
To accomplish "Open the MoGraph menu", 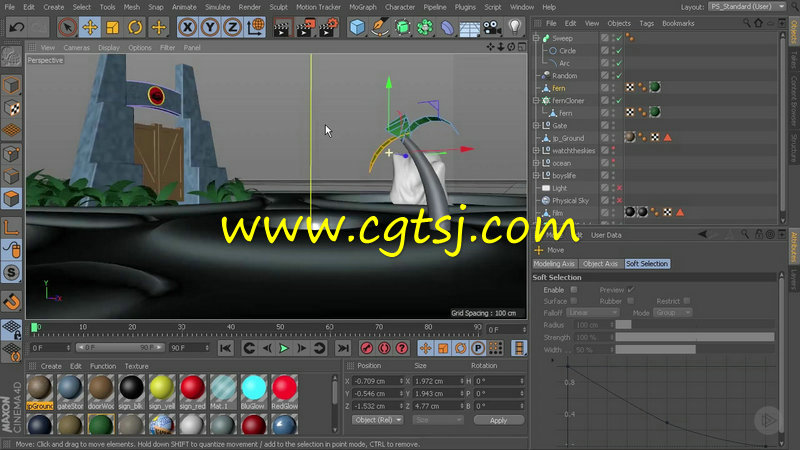I will pos(363,7).
